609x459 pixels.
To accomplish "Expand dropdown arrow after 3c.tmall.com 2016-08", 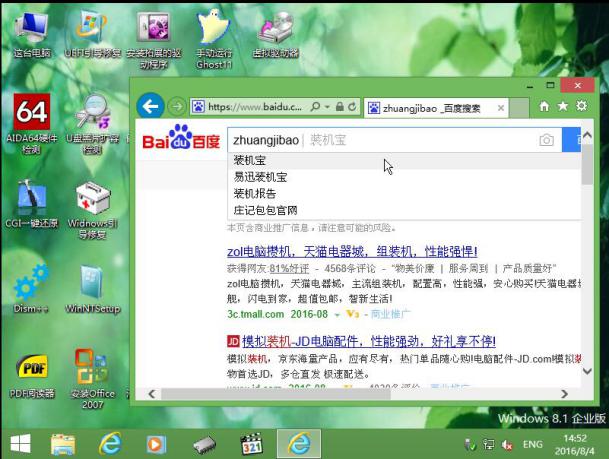I will (x=337, y=315).
